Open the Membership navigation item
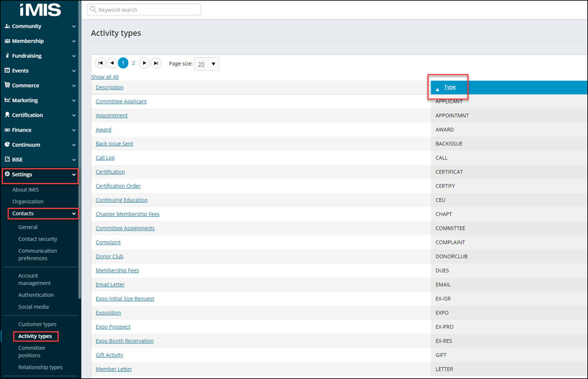 (x=28, y=41)
